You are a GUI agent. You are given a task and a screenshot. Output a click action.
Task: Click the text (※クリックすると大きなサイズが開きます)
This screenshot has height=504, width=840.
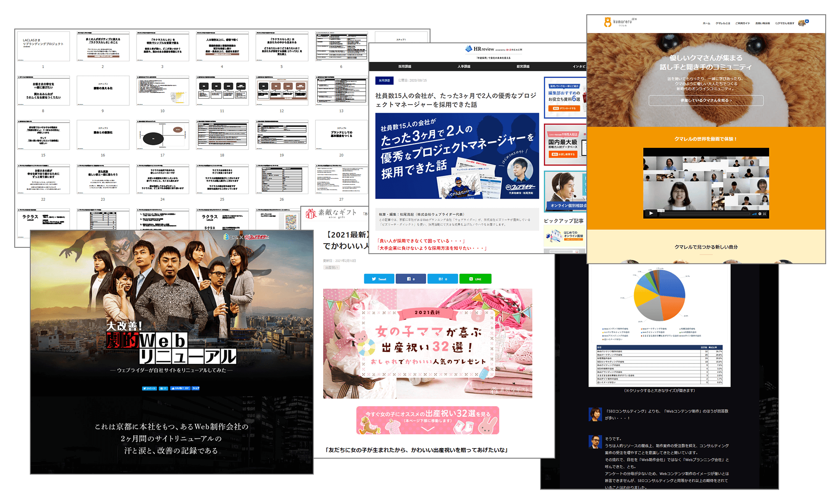tap(659, 391)
